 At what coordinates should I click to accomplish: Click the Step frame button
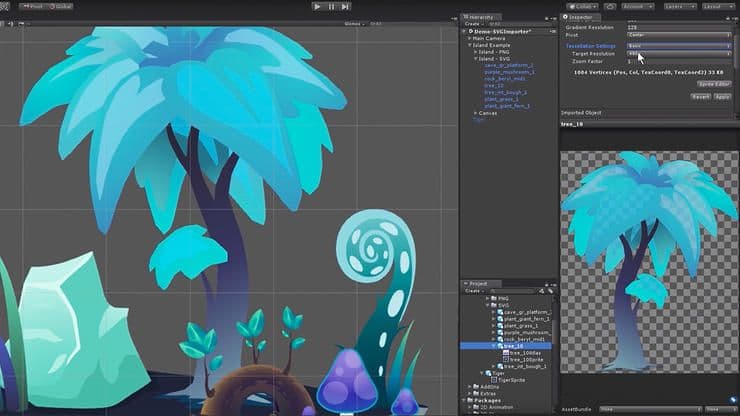pyautogui.click(x=345, y=7)
